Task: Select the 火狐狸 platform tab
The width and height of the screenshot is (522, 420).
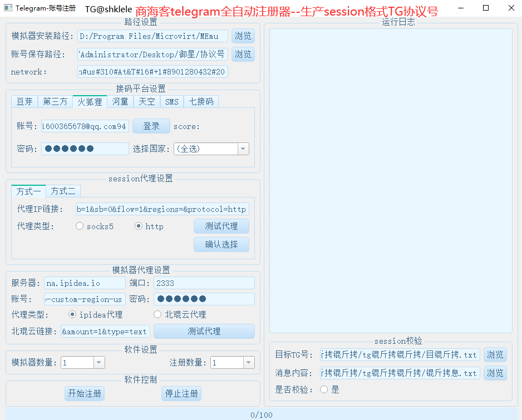Action: [x=90, y=101]
